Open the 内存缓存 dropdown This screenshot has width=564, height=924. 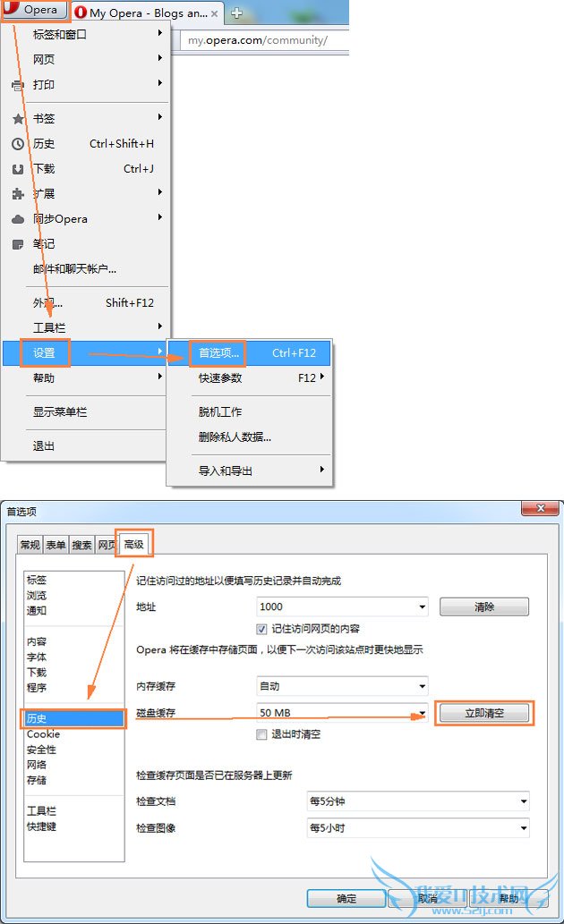[x=342, y=686]
